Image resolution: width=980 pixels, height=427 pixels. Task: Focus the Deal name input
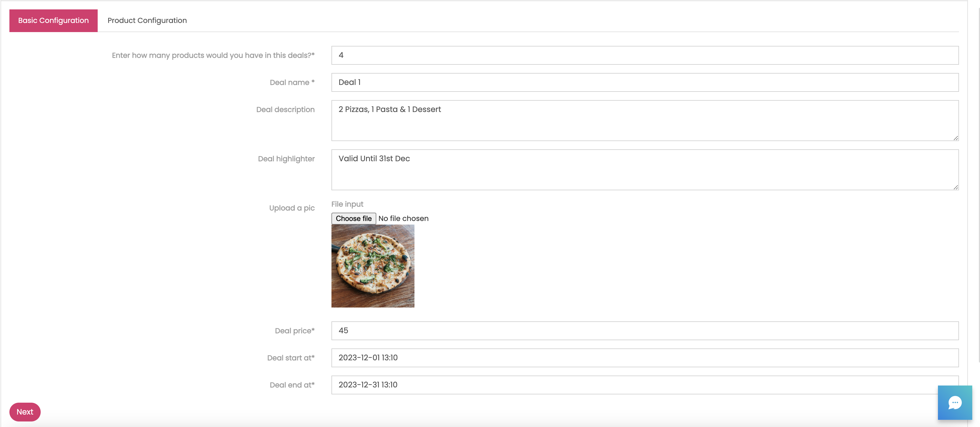644,82
